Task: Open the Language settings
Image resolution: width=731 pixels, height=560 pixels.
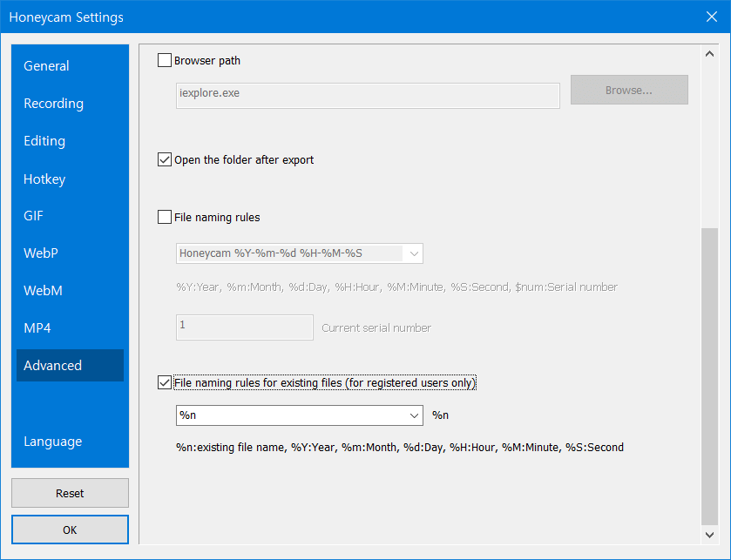Action: (53, 442)
